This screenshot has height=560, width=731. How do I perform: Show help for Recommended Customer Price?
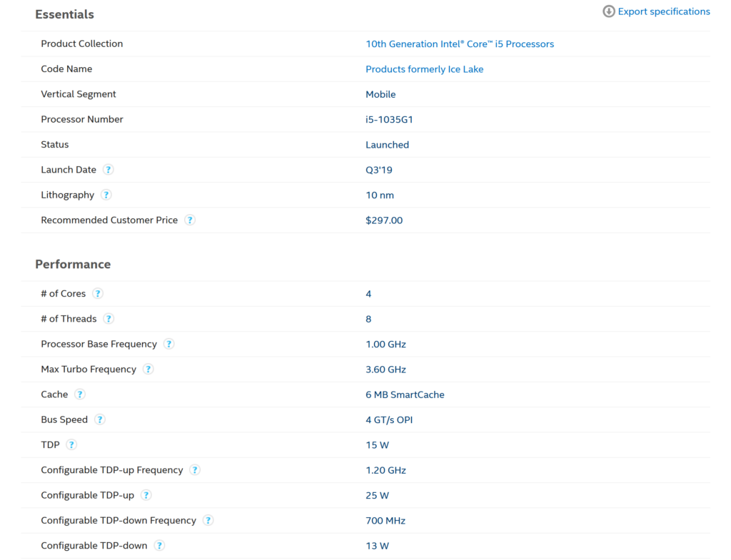(x=190, y=220)
